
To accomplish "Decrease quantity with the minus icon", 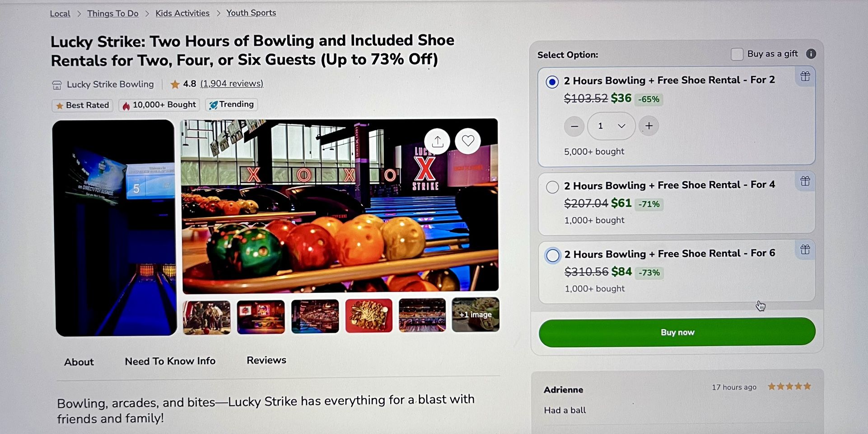I will pyautogui.click(x=574, y=126).
